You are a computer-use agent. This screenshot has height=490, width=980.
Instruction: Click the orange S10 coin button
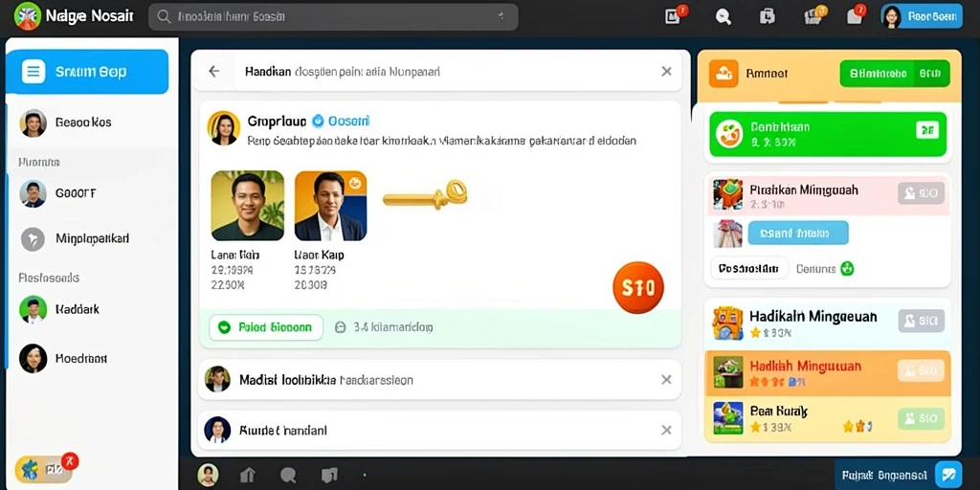pyautogui.click(x=638, y=287)
